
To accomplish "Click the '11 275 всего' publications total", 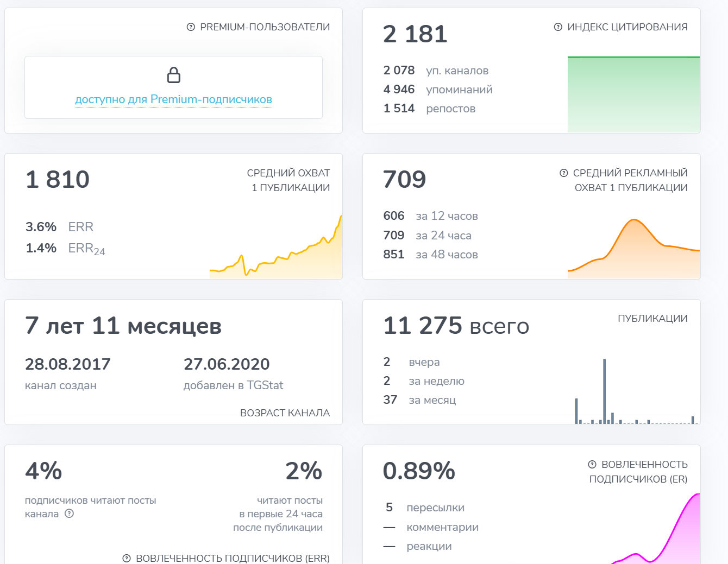I will (456, 326).
